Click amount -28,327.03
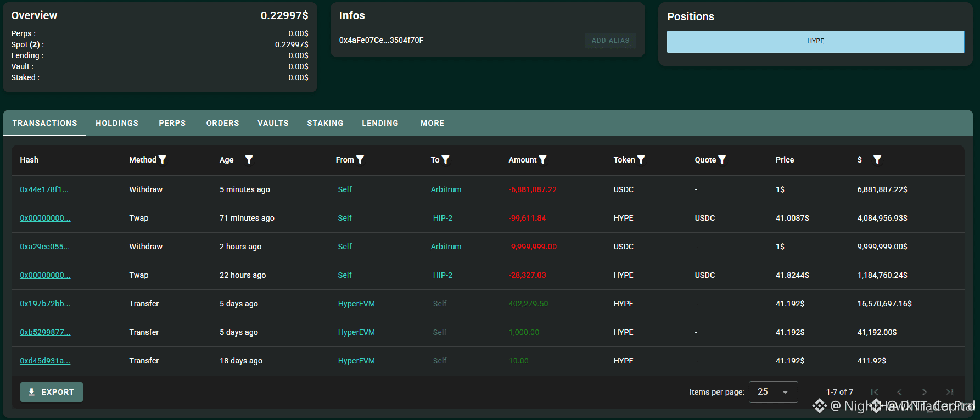Viewport: 980px width, 420px height. pos(528,275)
